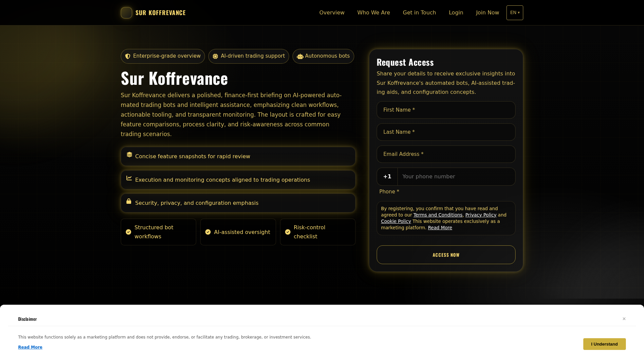Open the Privacy Policy link
Screen dimensions: 644x362
pos(481,215)
